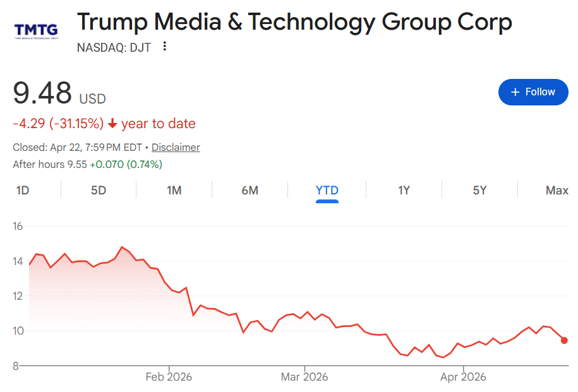The height and width of the screenshot is (392, 578).
Task: Open the three-dot more options menu
Action: 165,46
